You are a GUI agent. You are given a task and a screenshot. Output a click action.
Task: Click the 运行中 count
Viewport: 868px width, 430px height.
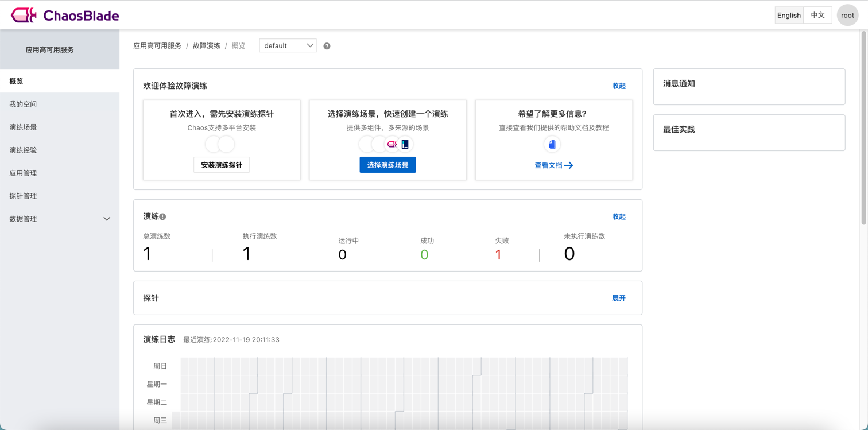pyautogui.click(x=342, y=255)
